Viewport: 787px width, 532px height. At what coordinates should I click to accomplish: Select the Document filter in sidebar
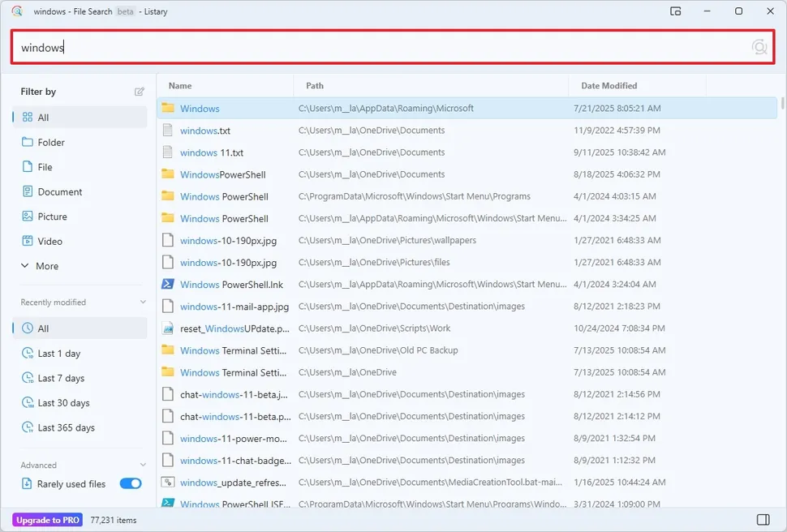click(x=61, y=191)
